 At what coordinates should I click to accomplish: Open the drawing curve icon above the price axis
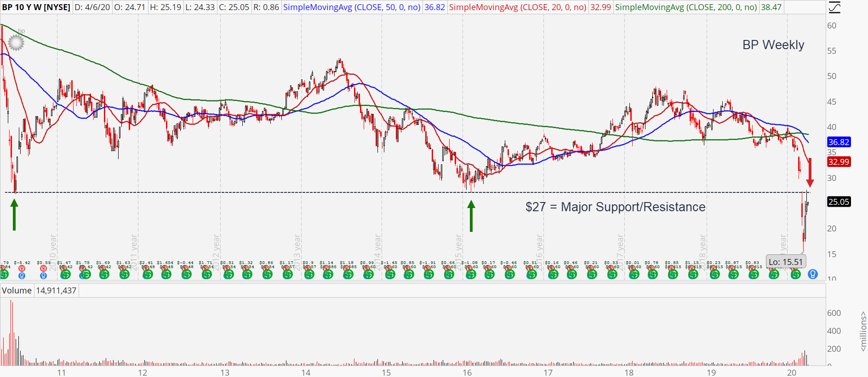pos(834,7)
